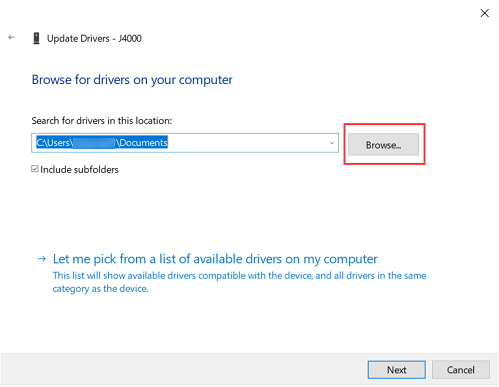Viewport: 499px width, 387px height.
Task: Click the J4000 device icon in the title
Action: [36, 38]
